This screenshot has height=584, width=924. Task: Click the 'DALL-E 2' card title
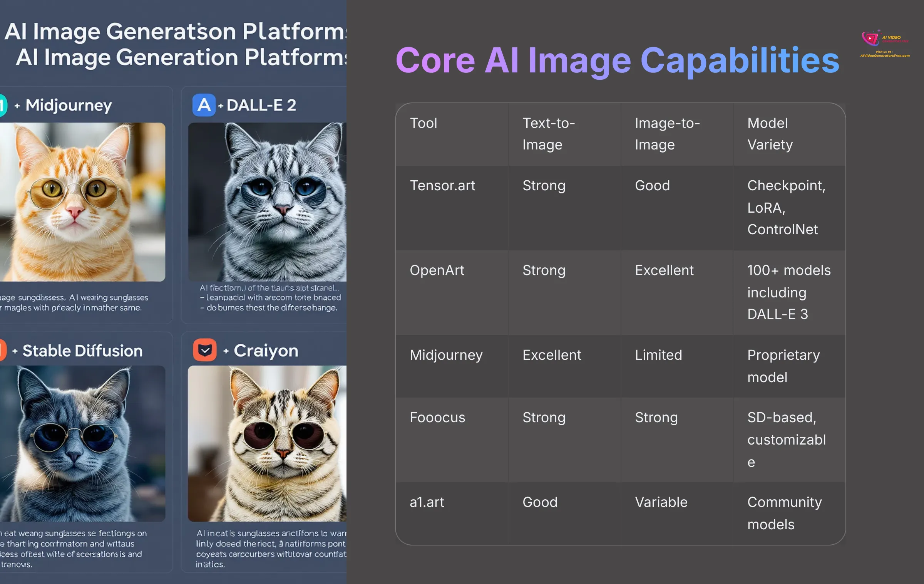[261, 105]
